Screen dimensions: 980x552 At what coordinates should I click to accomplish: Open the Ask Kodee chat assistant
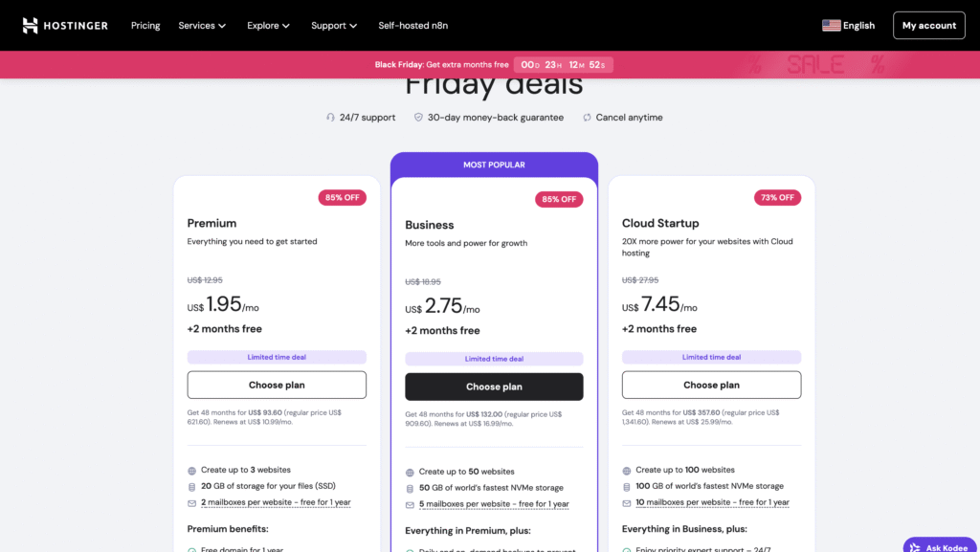click(941, 546)
